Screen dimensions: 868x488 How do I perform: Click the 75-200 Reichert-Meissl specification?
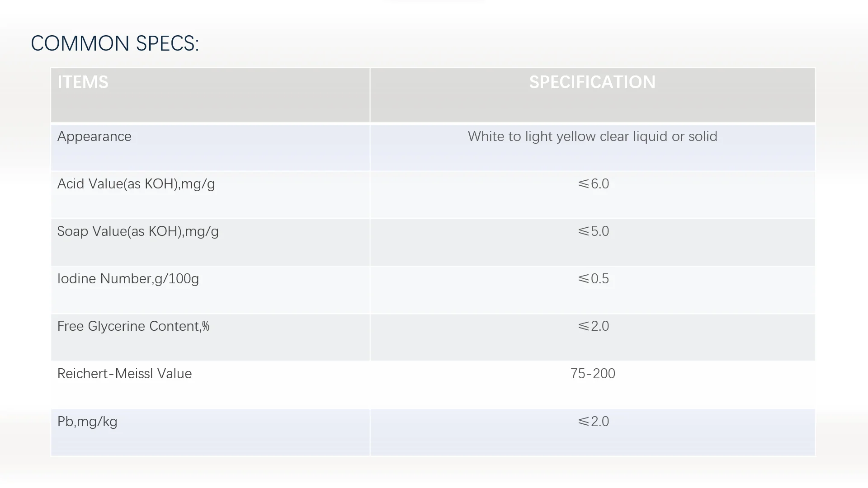[593, 374]
